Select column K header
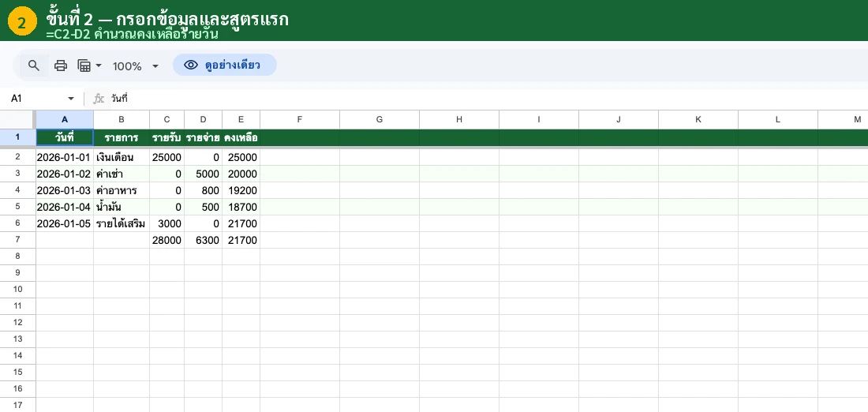 click(x=698, y=119)
